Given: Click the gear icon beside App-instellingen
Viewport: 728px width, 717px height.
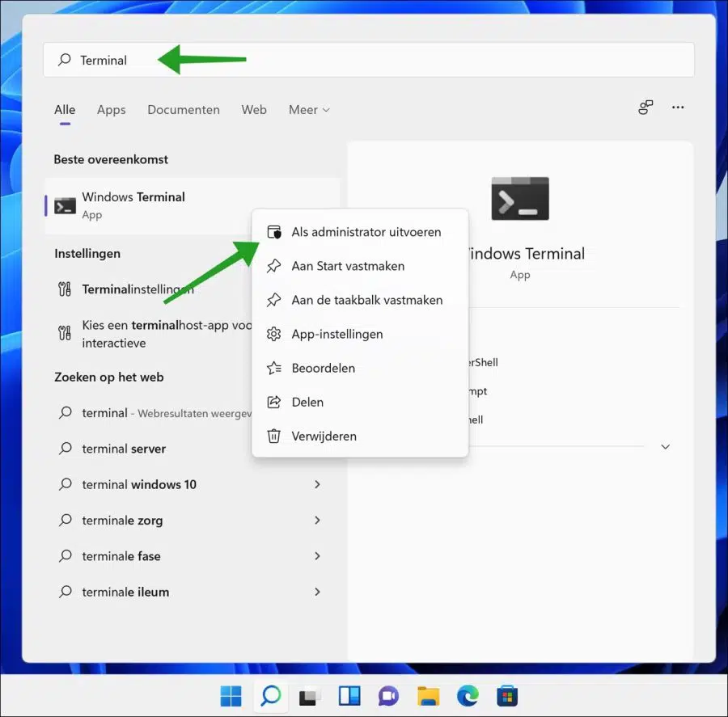Looking at the screenshot, I should click(x=274, y=334).
